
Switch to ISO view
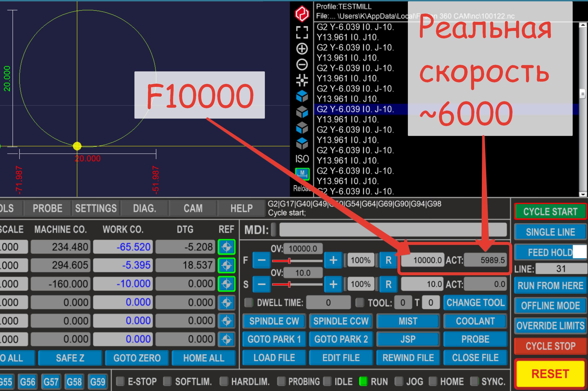coord(302,159)
